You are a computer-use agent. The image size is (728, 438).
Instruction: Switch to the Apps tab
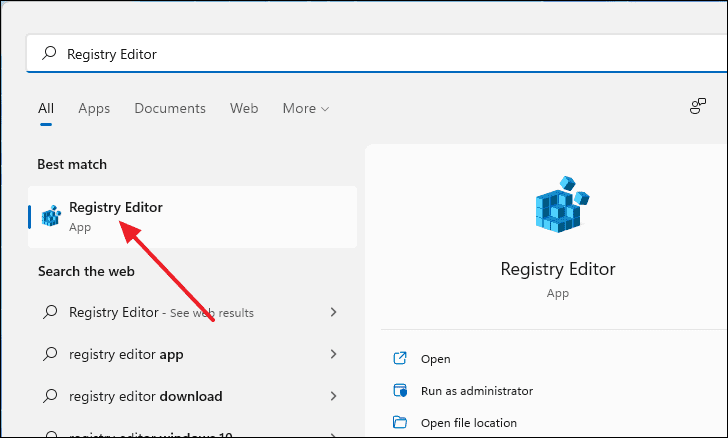click(x=94, y=108)
